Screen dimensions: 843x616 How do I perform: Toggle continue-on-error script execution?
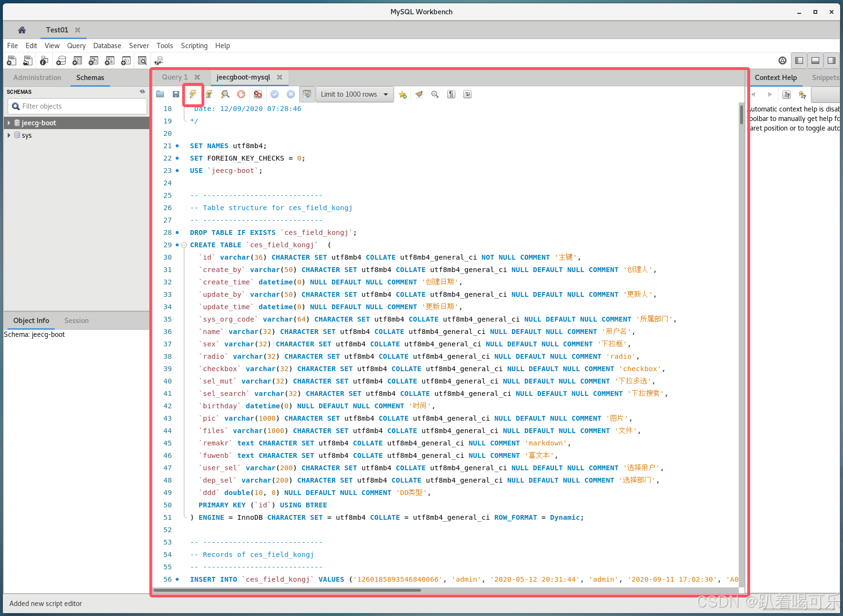tap(258, 94)
